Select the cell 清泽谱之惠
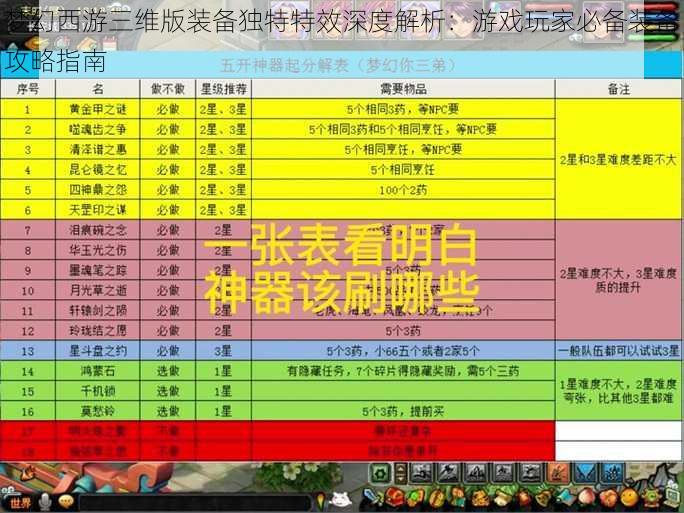This screenshot has height=513, width=684. click(98, 149)
